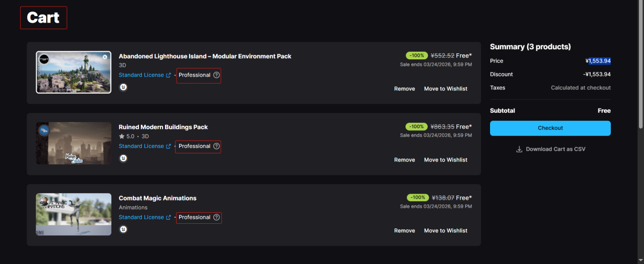
Task: Click external-link icon for Combat Magic Animations license
Action: (169, 218)
